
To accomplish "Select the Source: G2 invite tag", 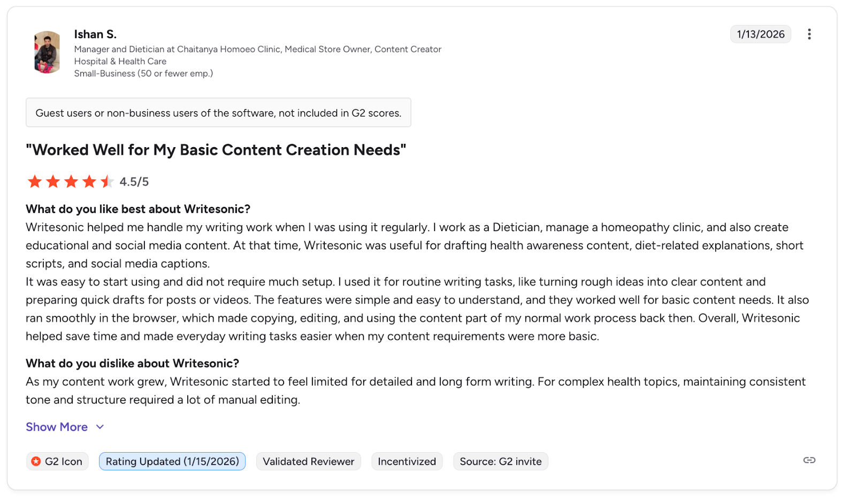I will pos(501,461).
